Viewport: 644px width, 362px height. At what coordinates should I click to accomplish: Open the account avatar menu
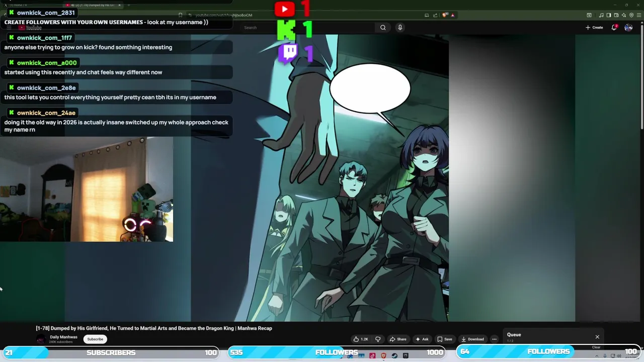(628, 28)
